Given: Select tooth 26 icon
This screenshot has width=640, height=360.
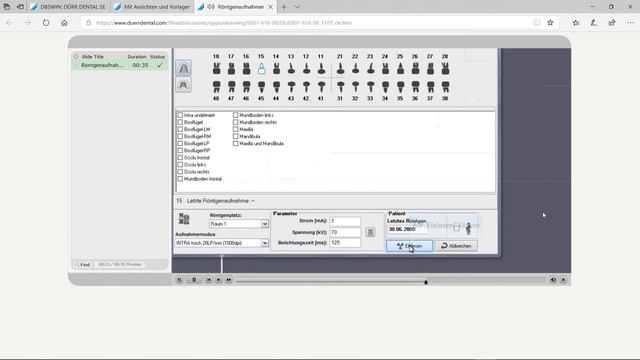Looking at the screenshot, I should [x=415, y=69].
